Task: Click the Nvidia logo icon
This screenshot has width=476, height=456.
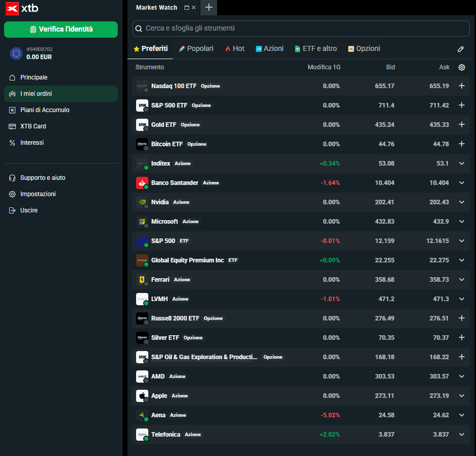Action: [x=142, y=202]
